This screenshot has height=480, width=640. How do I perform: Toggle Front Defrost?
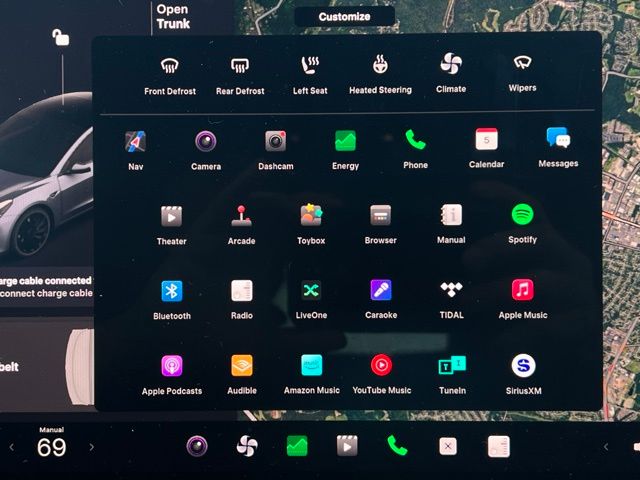(x=169, y=66)
